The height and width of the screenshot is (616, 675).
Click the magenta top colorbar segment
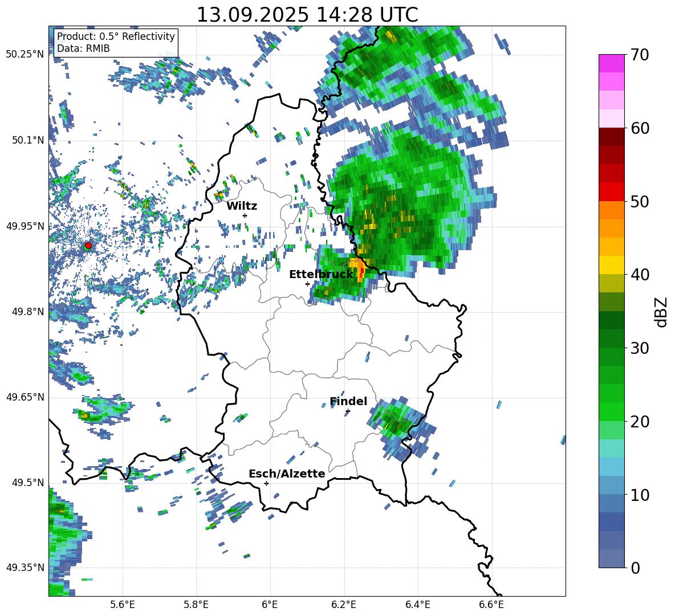pyautogui.click(x=611, y=63)
